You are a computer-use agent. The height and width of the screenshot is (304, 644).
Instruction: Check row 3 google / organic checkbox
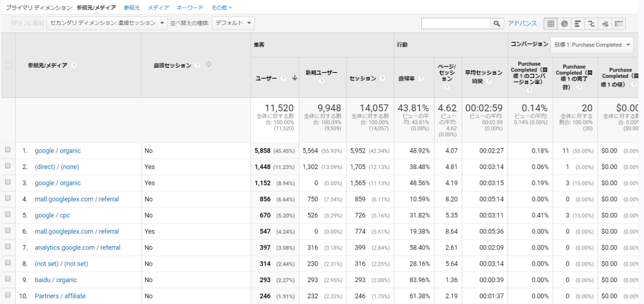[x=8, y=183]
